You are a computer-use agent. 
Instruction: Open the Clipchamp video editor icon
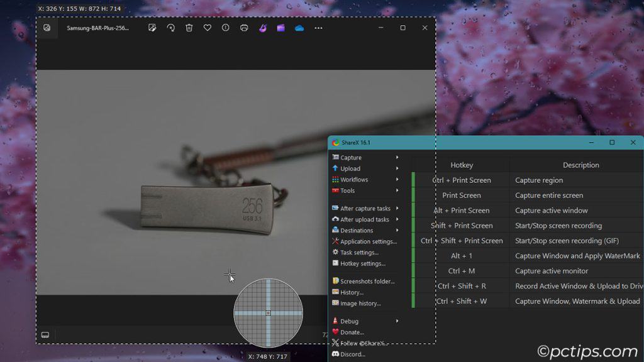pyautogui.click(x=280, y=28)
